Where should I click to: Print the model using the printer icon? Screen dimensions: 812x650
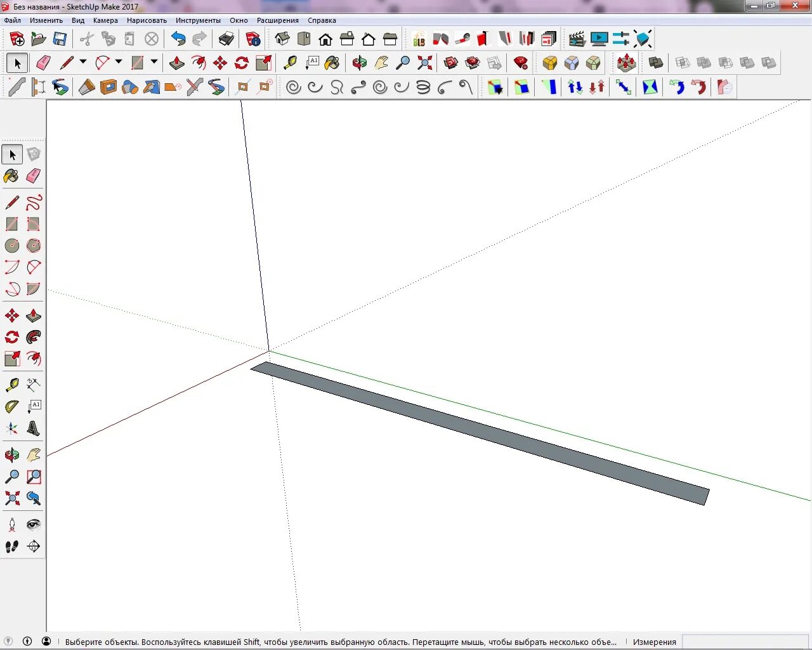point(226,39)
